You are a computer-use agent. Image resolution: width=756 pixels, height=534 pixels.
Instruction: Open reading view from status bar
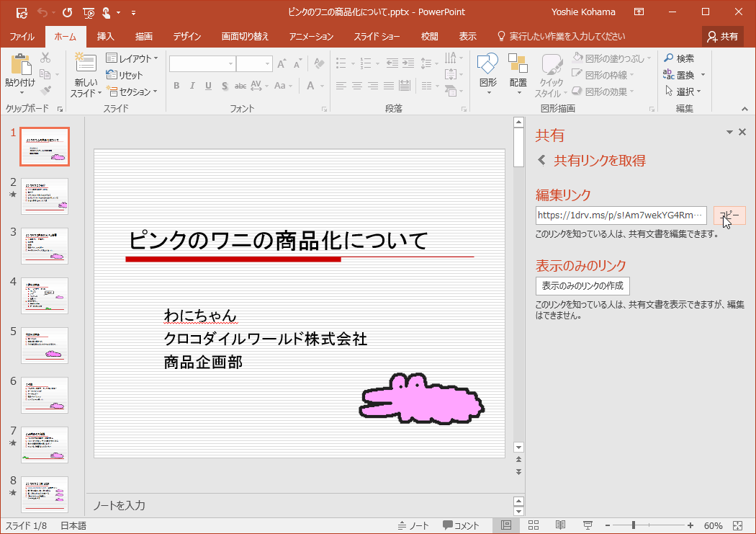click(560, 525)
